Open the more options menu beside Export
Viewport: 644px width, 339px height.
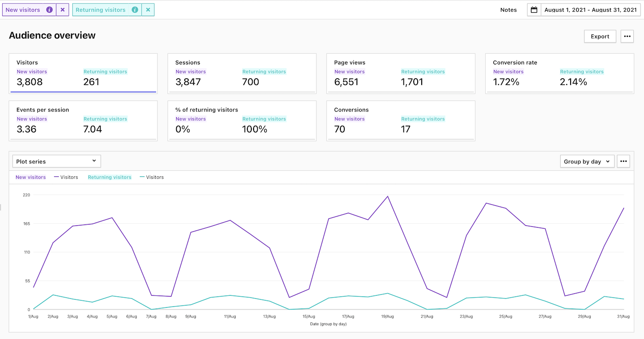[627, 37]
